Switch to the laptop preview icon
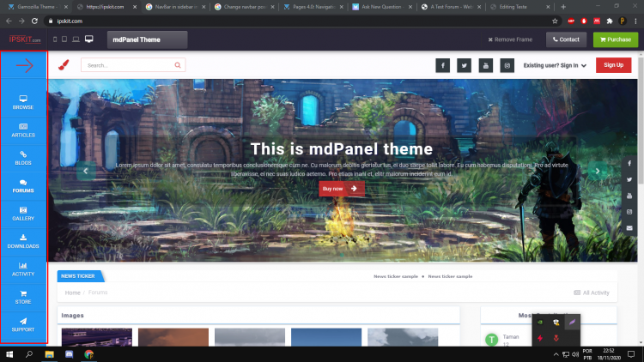 click(76, 39)
